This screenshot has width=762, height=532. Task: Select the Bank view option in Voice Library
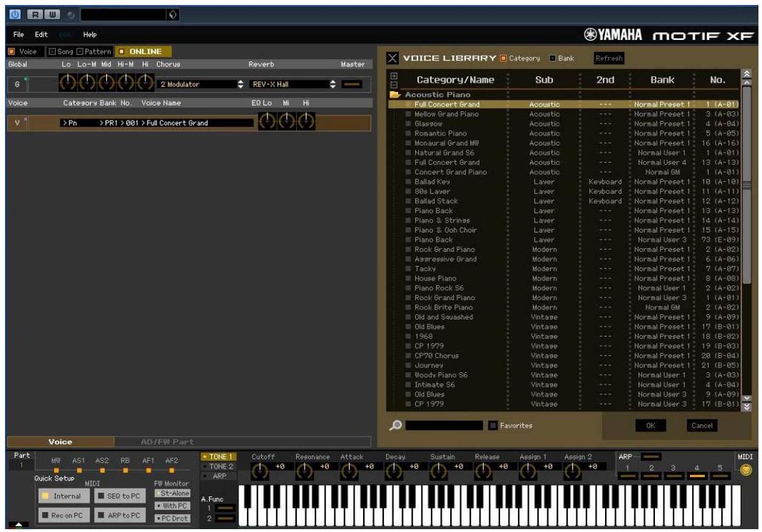click(x=552, y=58)
